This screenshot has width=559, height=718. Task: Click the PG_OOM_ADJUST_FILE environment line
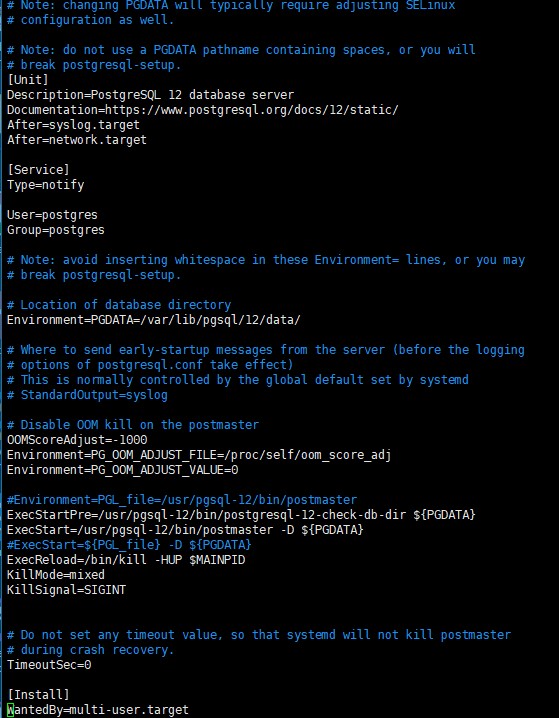click(199, 455)
